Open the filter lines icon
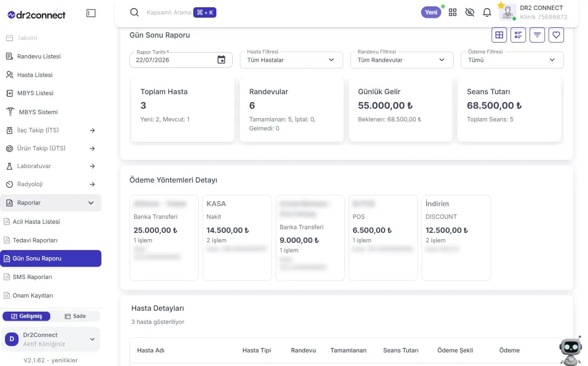Image resolution: width=588 pixels, height=366 pixels. click(x=537, y=35)
